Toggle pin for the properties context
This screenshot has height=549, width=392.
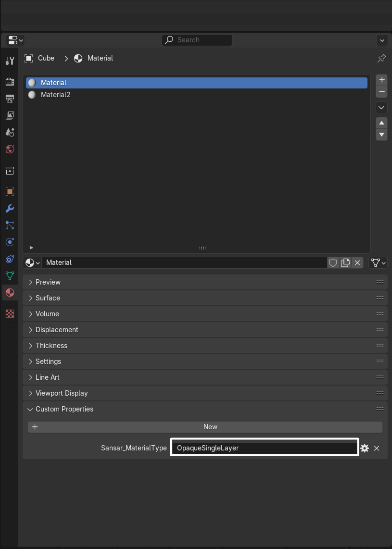(x=381, y=58)
